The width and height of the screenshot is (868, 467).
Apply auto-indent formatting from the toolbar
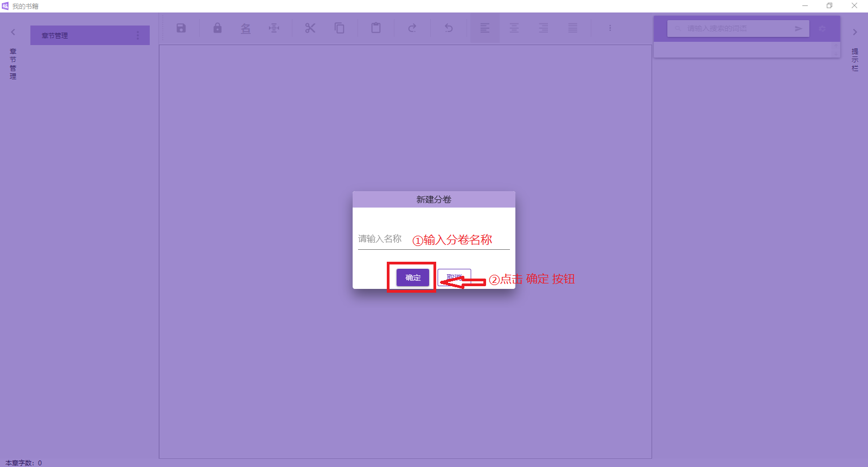click(274, 28)
